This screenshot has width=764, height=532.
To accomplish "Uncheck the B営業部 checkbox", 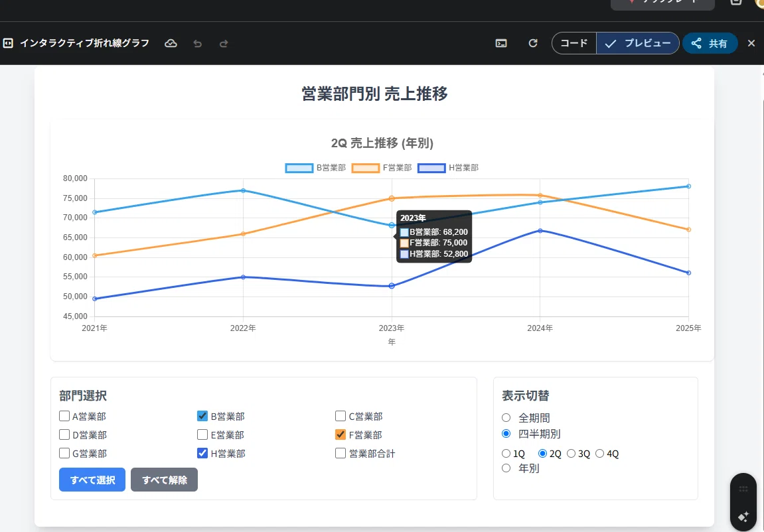I will 202,416.
